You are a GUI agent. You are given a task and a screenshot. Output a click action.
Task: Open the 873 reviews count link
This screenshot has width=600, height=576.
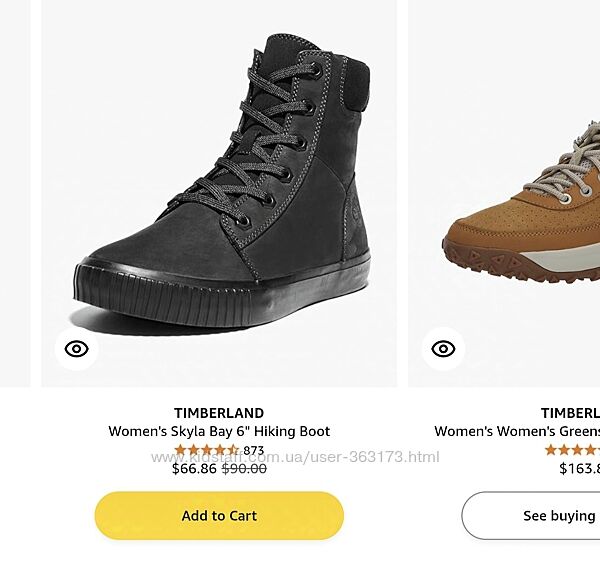pyautogui.click(x=254, y=450)
